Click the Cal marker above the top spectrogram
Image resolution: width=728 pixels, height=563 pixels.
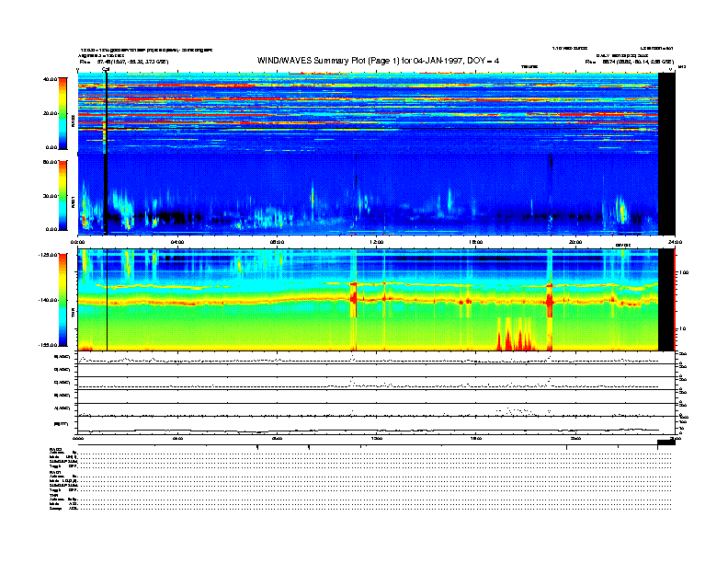(x=106, y=70)
